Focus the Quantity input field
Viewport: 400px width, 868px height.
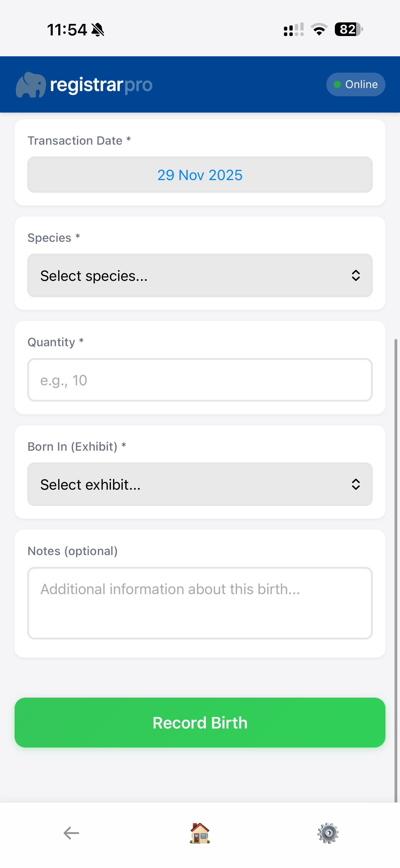pos(200,380)
